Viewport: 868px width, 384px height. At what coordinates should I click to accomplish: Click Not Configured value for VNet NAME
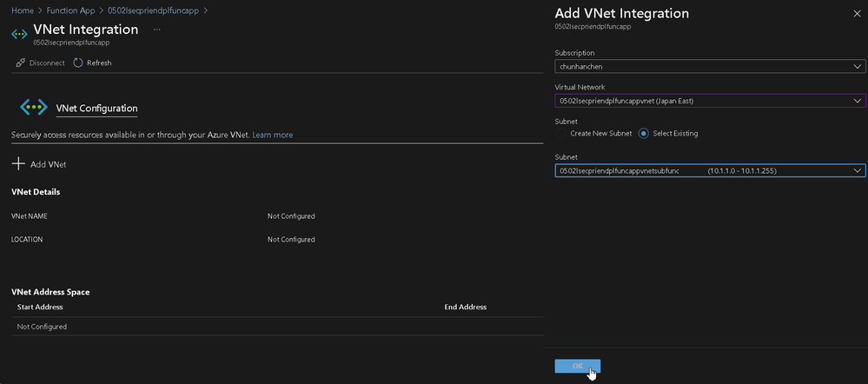[291, 216]
